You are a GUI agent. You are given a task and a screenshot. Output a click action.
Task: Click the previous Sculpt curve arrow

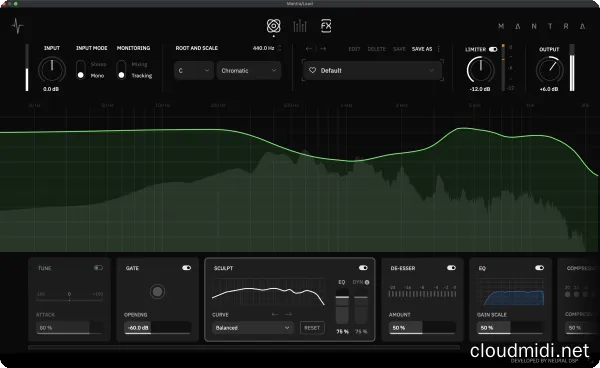[x=275, y=314]
